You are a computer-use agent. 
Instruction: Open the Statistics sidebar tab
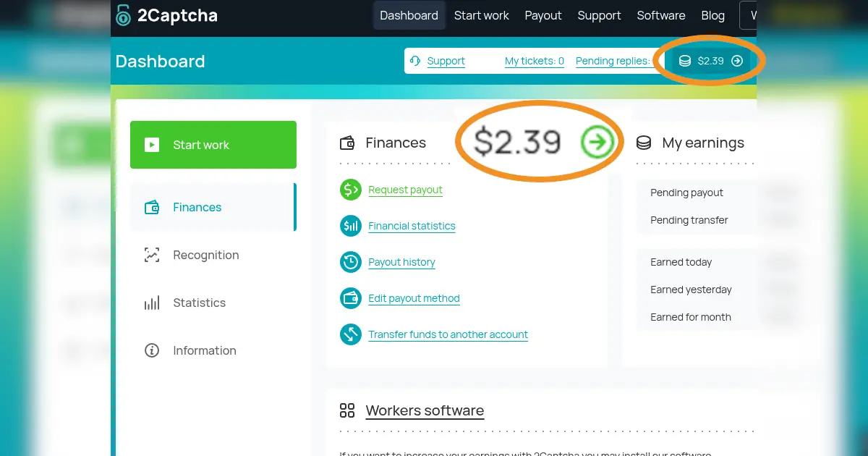point(199,303)
